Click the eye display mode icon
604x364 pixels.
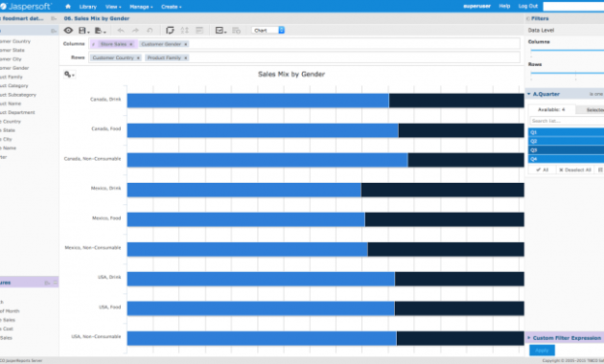click(68, 31)
